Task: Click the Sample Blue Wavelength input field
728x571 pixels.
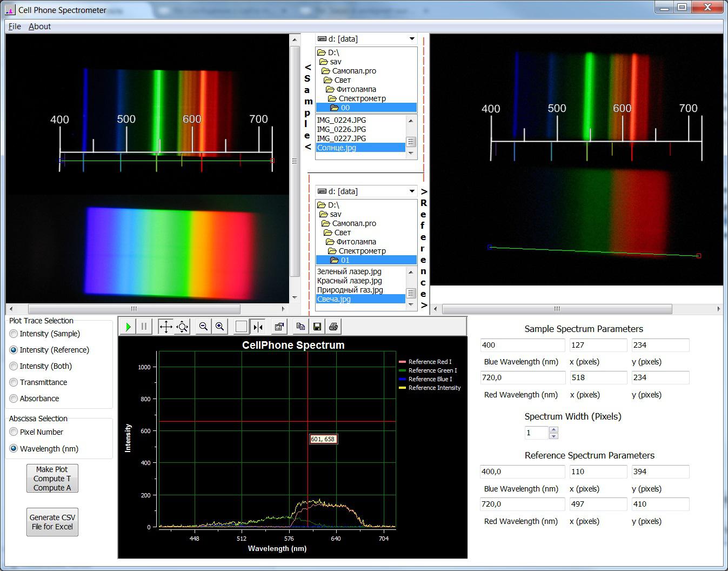Action: click(x=522, y=345)
